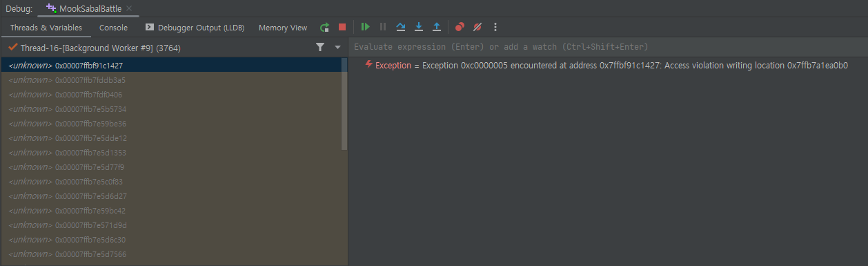Click the Rerun debug icon
The image size is (868, 266).
[324, 28]
